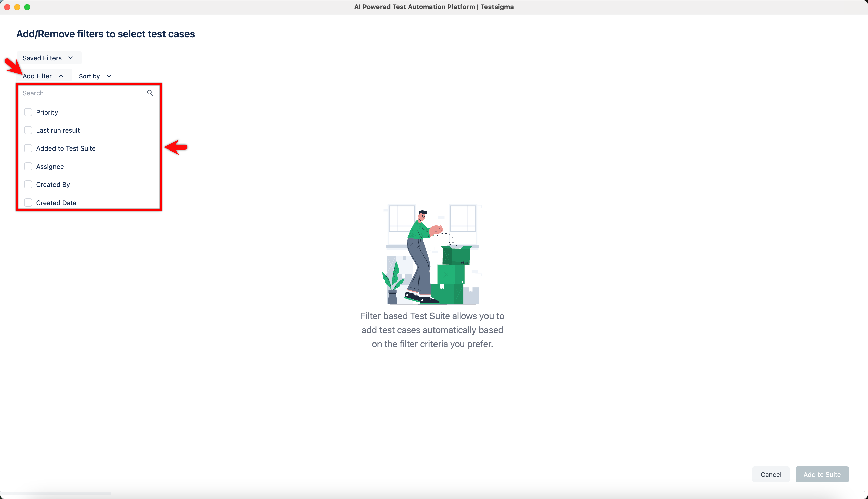Enable the Added to Test Suite filter

[x=28, y=148]
